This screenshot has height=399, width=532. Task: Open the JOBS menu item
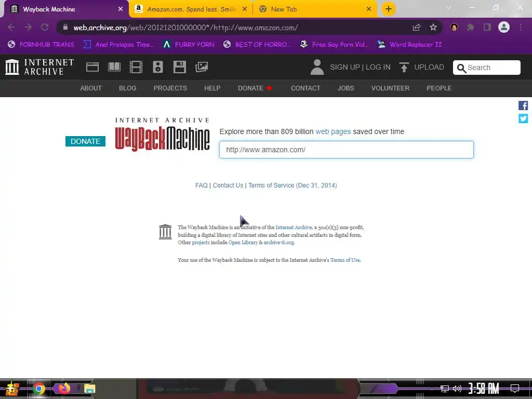(345, 88)
